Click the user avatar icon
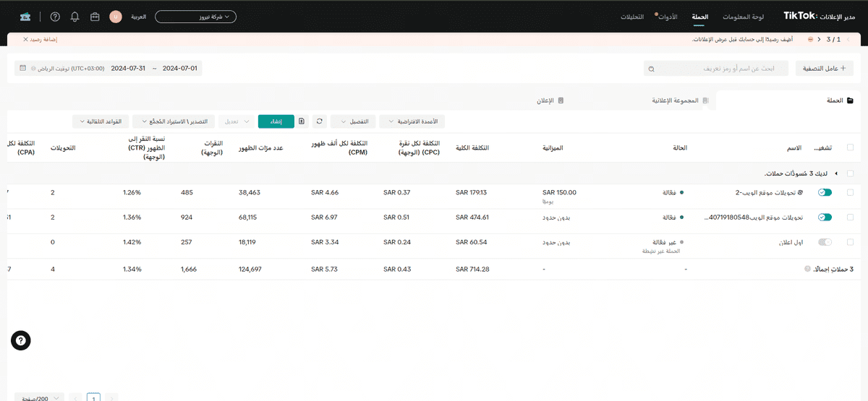 coord(116,17)
